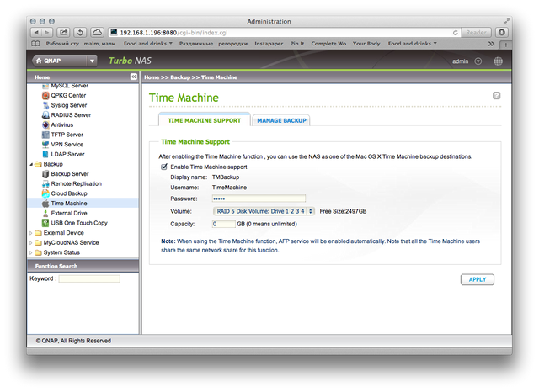
Task: Click the TimeMachine username text
Action: (x=229, y=188)
